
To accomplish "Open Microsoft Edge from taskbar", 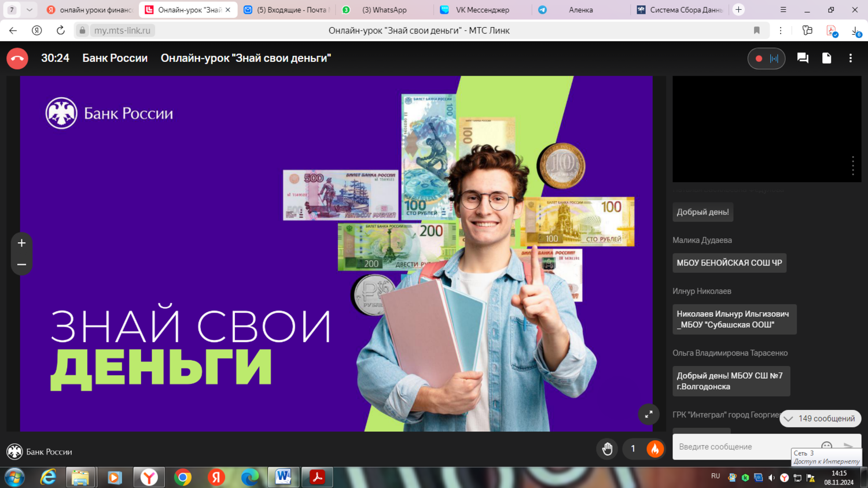I will click(250, 478).
